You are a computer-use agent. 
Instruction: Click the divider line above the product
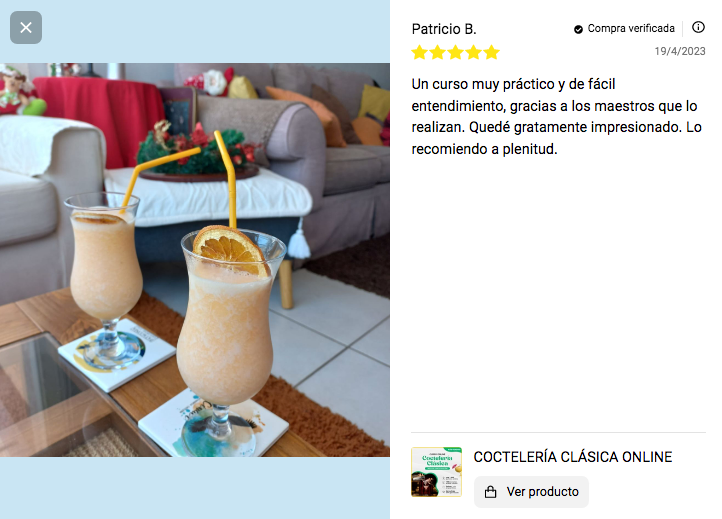click(x=558, y=432)
